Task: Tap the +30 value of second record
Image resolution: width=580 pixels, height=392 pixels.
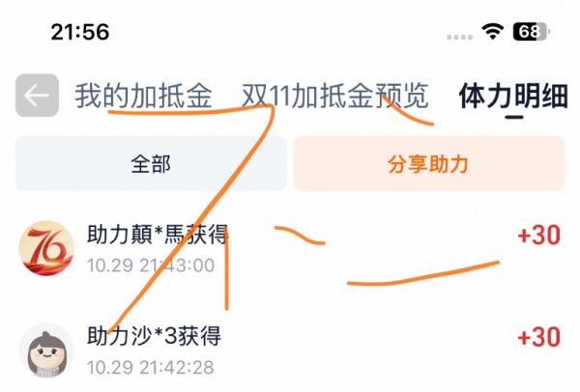Action: tap(539, 337)
